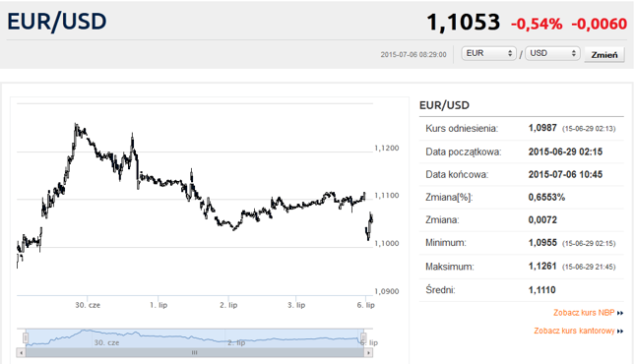Click the percent change -0,54%
This screenshot has width=635, height=364.
click(x=537, y=24)
